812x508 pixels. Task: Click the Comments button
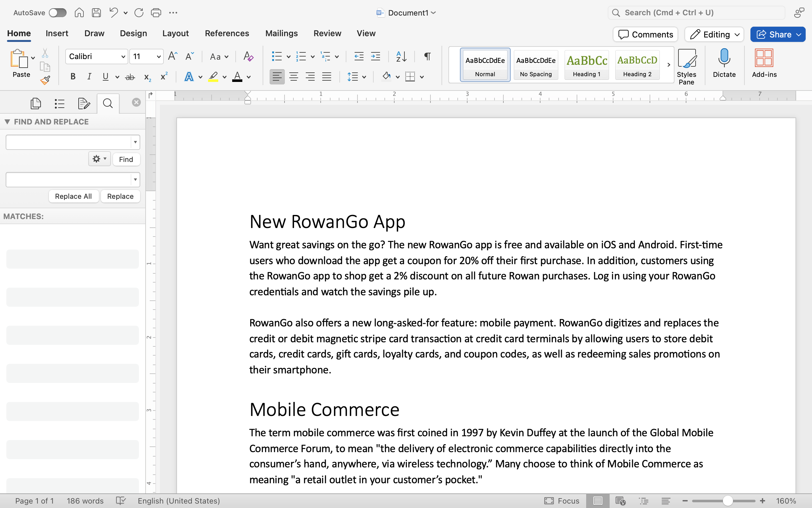645,34
